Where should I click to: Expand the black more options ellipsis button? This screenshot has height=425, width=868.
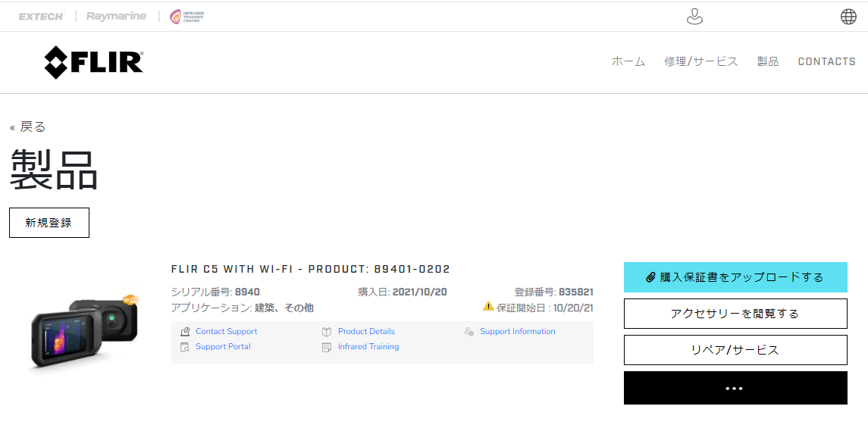pyautogui.click(x=735, y=388)
